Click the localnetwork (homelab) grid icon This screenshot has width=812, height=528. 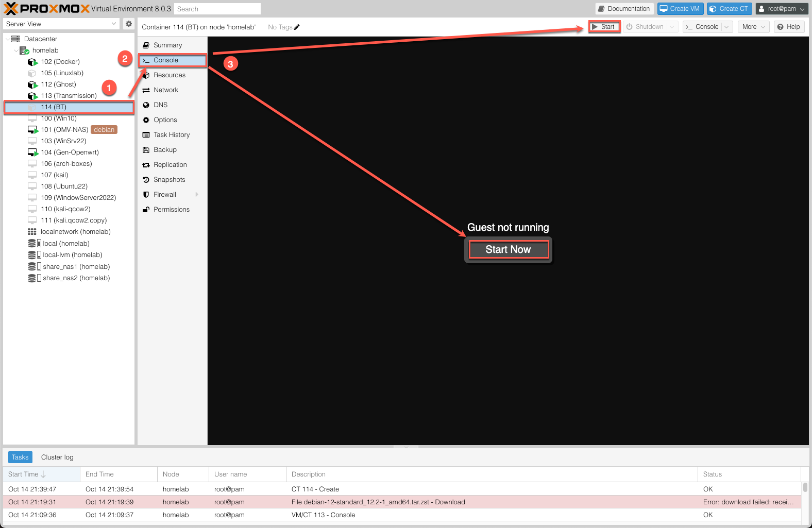pos(32,232)
